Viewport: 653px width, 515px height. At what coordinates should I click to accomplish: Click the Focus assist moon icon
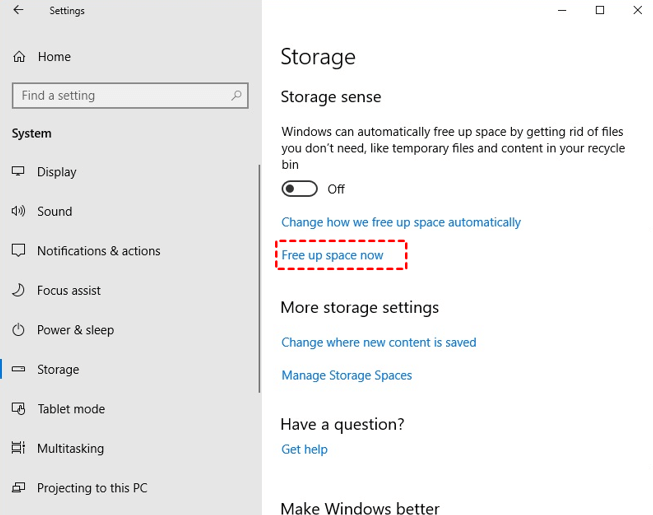[x=18, y=290]
